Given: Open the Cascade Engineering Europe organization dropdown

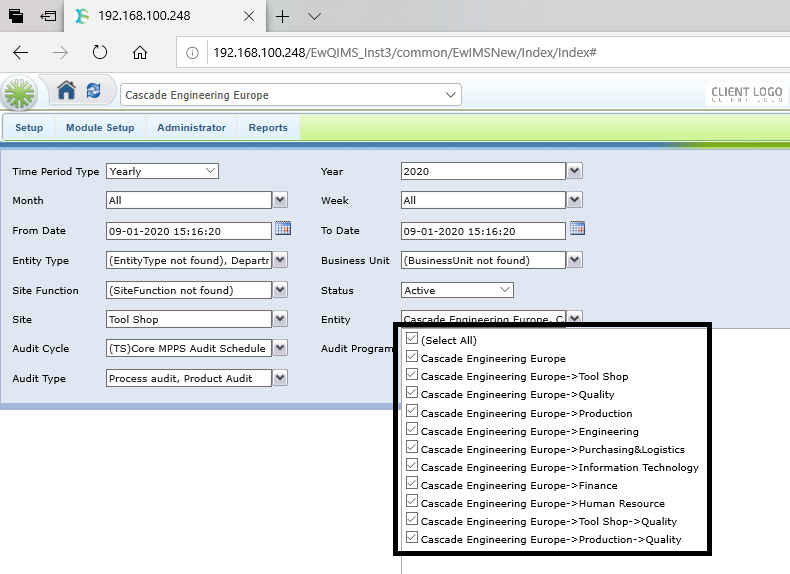Looking at the screenshot, I should 291,95.
